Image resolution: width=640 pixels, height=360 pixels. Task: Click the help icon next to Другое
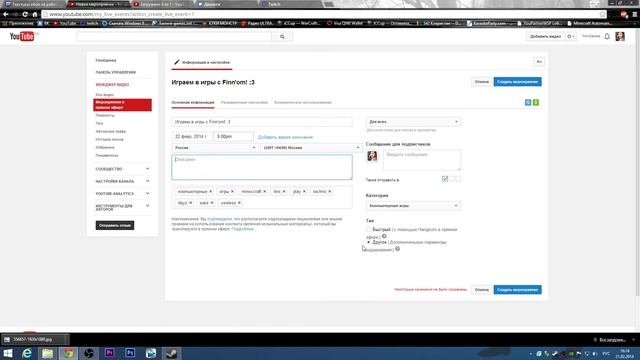click(398, 249)
